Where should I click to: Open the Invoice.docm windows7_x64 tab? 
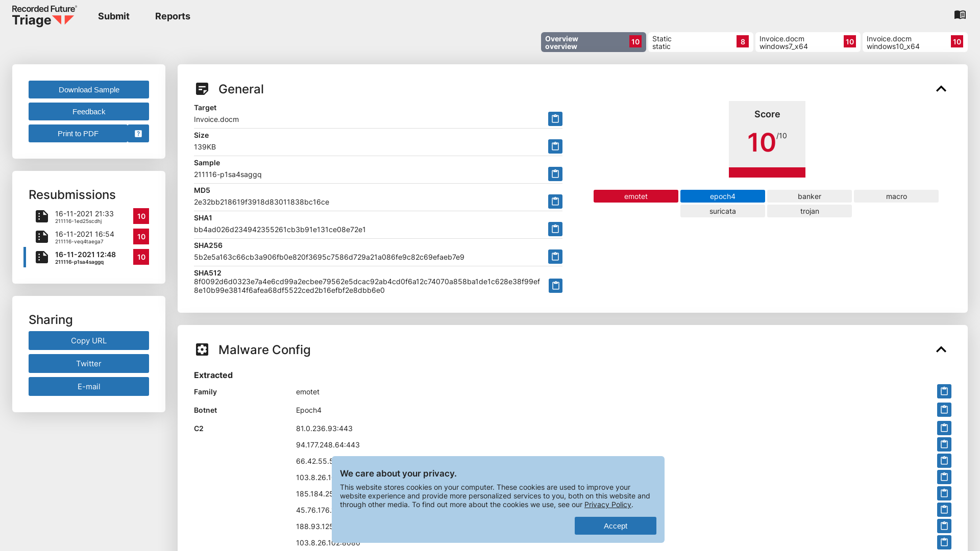807,42
